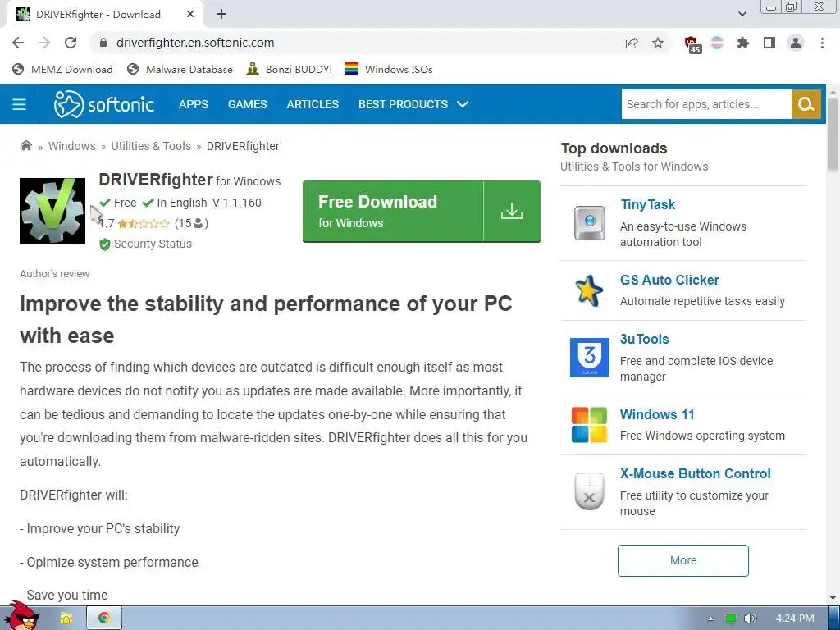Open the Windows 11 logo icon

589,425
